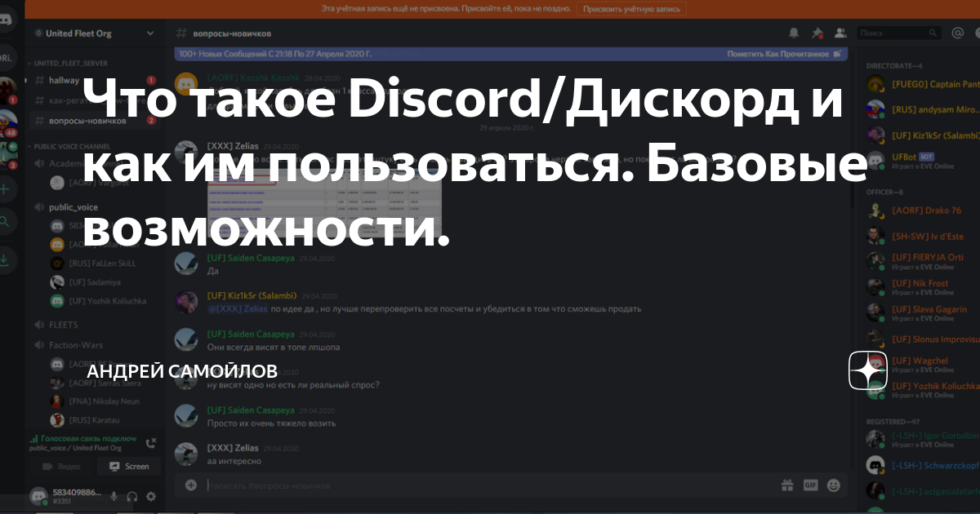This screenshot has width=980, height=514.
Task: Click avatar of [AORF] Kazahk Kazahk message
Action: pos(187,84)
